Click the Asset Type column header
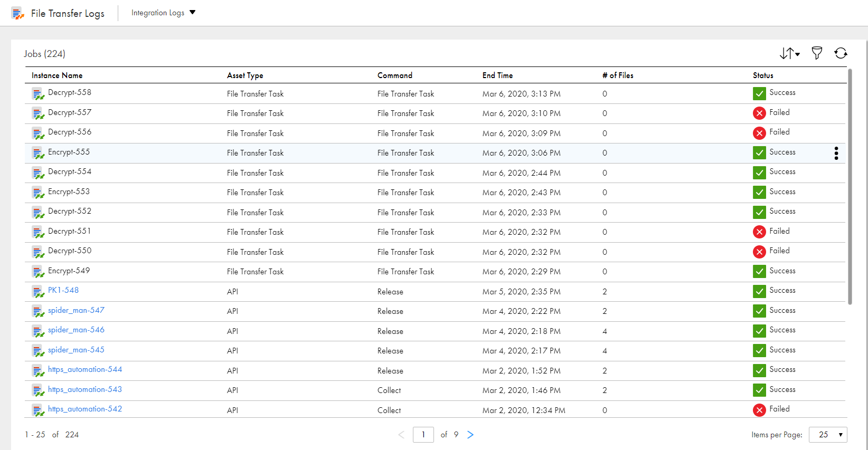Screen dimensions: 868x450 (245, 75)
